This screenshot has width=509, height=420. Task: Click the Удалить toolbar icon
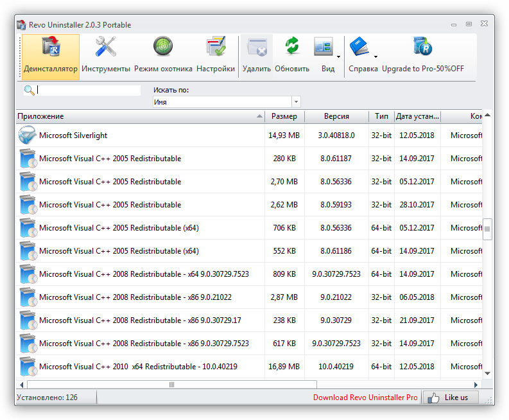tap(257, 47)
